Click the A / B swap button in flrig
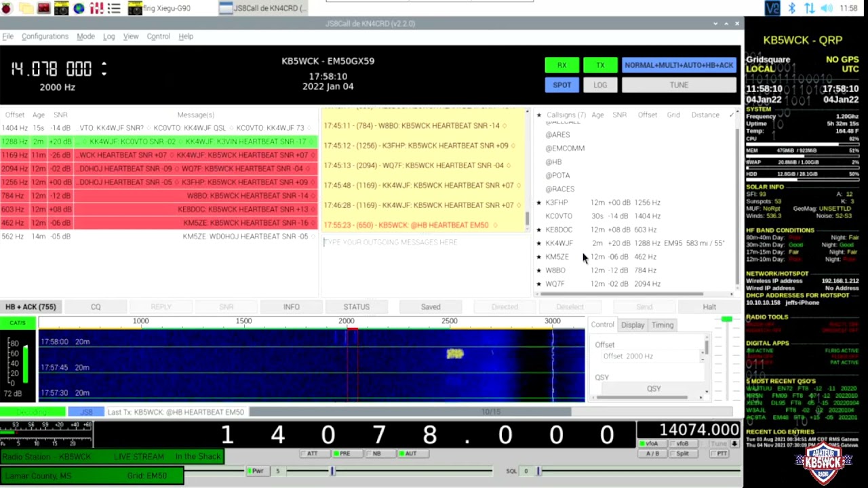868x488 pixels. [x=652, y=453]
